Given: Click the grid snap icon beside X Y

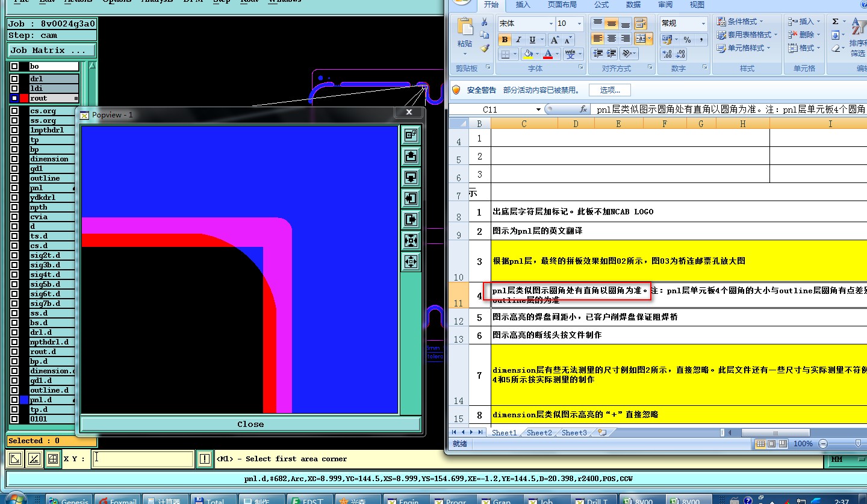Looking at the screenshot, I should point(53,459).
